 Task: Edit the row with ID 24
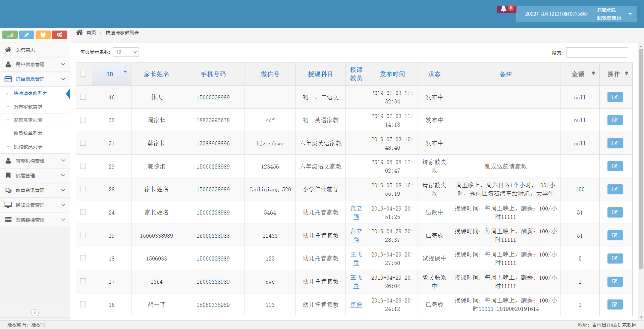[x=615, y=212]
